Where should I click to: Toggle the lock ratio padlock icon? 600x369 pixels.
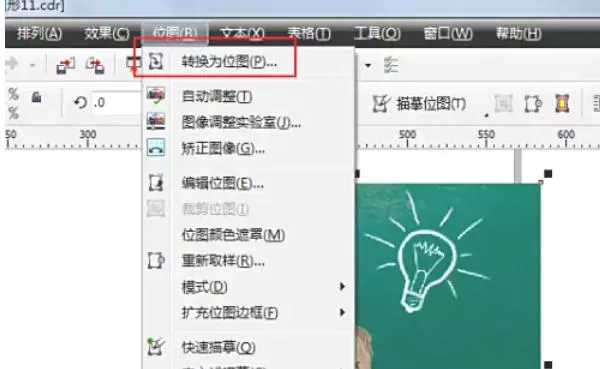click(36, 97)
